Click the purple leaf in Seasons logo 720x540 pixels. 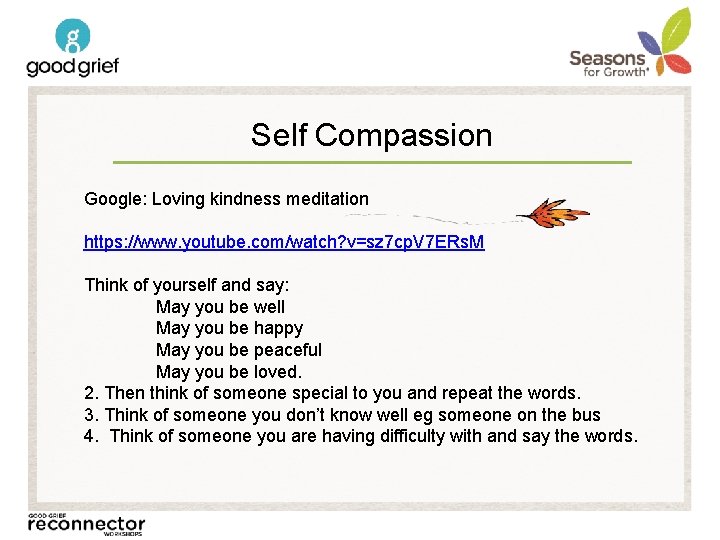[x=649, y=44]
